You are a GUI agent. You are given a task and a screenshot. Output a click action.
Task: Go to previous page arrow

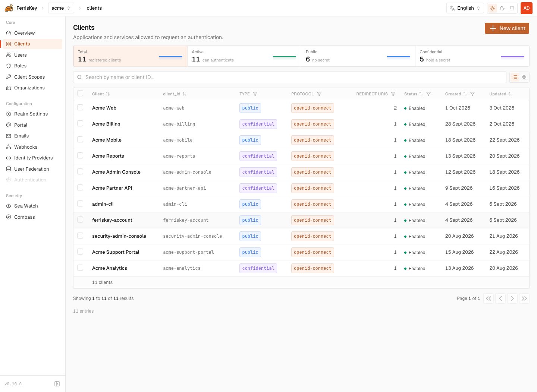click(x=500, y=298)
